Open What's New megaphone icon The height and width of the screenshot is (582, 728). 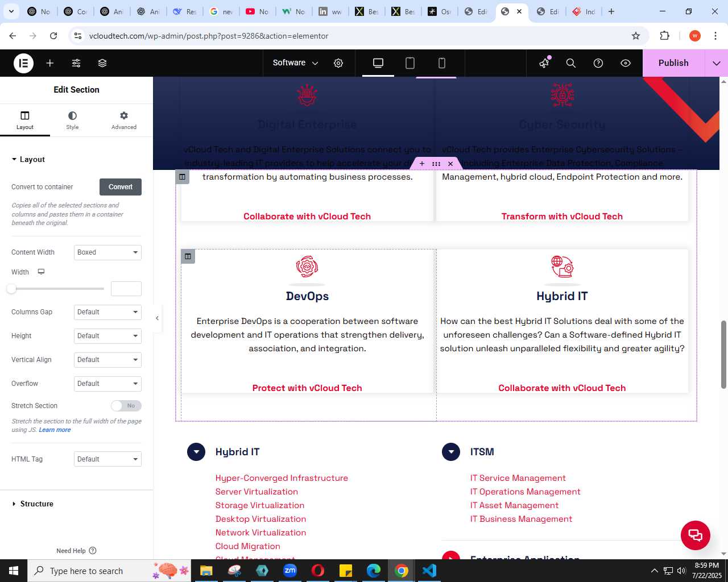coord(544,63)
